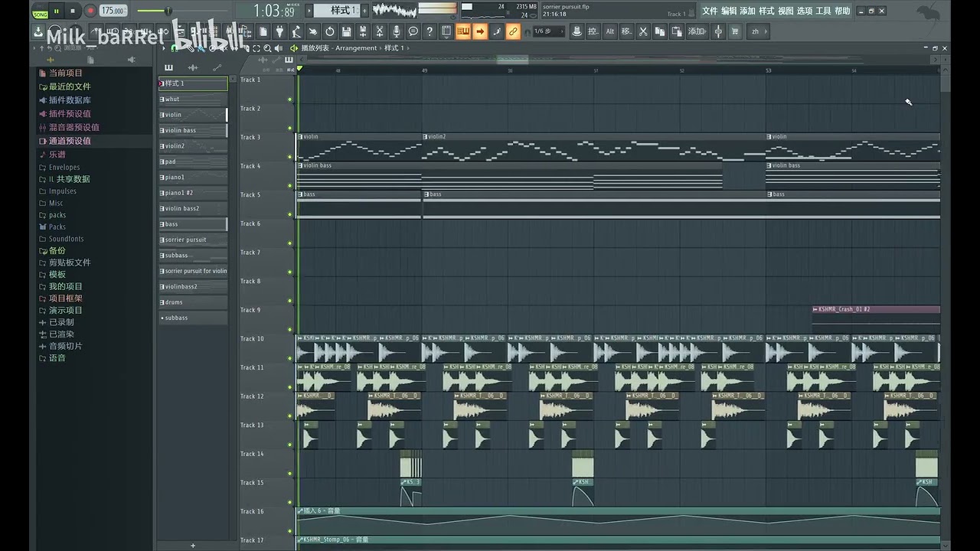The height and width of the screenshot is (551, 980).
Task: Add a new pattern with plus button
Action: [x=364, y=11]
